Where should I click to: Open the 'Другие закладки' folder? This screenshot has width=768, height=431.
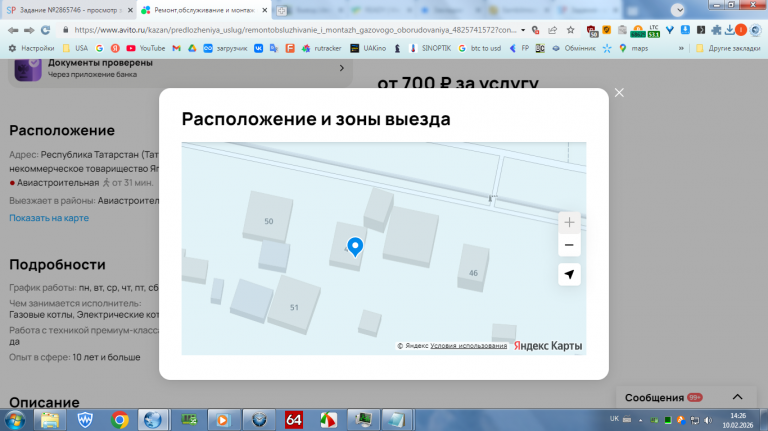tap(728, 48)
